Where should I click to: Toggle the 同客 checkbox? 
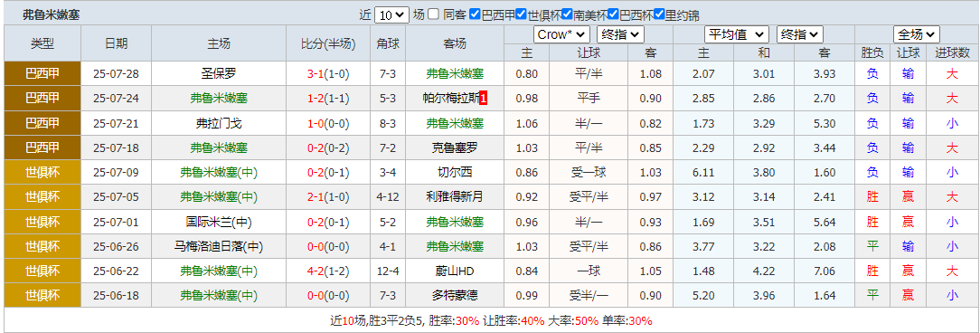tap(433, 14)
